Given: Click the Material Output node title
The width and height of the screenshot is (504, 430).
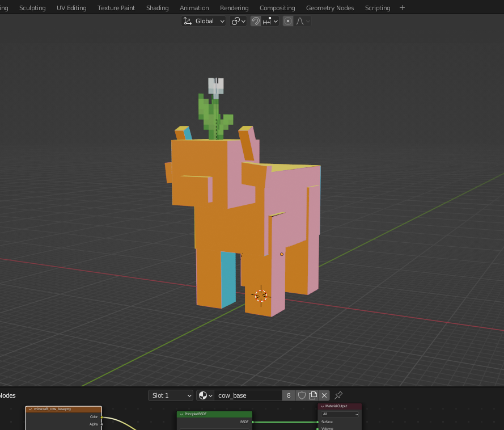Looking at the screenshot, I should pos(336,406).
